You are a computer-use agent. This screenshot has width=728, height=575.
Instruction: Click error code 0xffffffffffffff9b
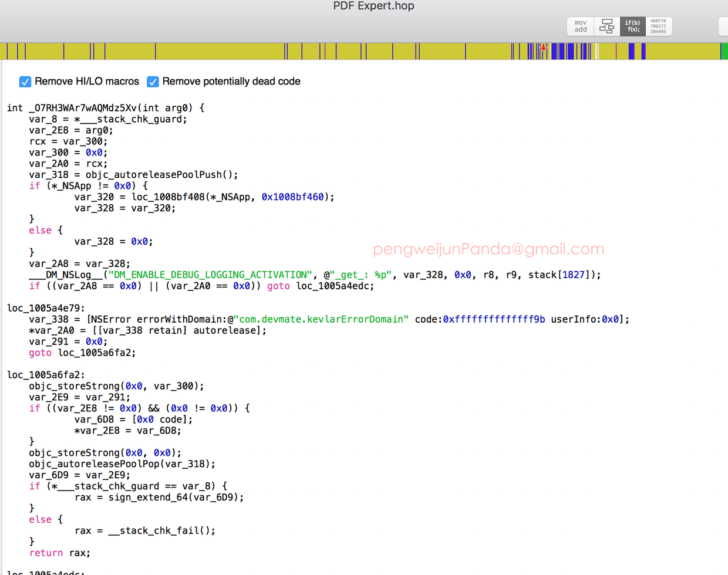(x=494, y=320)
